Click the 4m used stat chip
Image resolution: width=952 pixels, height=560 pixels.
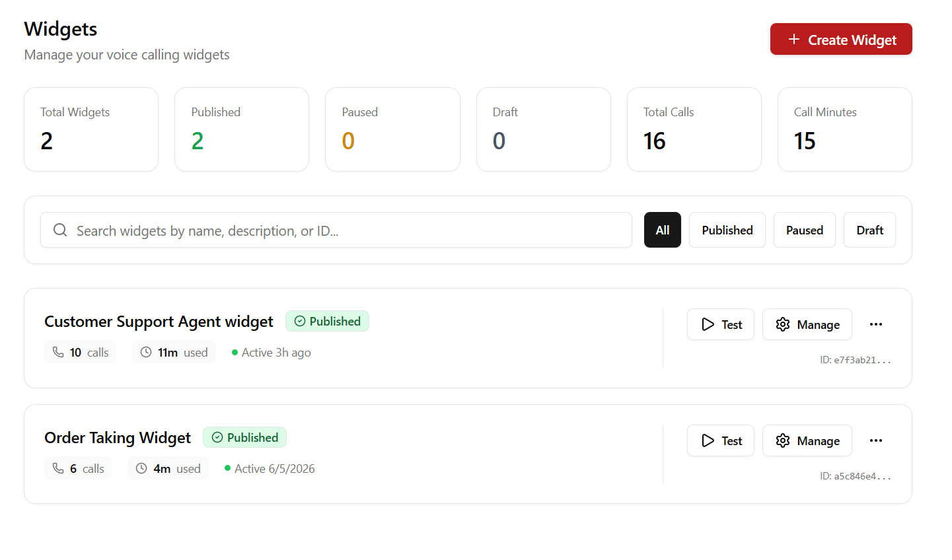(168, 468)
